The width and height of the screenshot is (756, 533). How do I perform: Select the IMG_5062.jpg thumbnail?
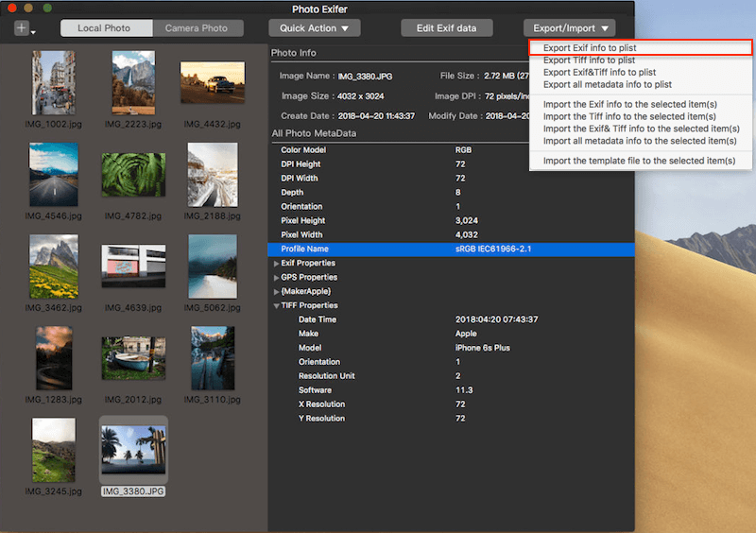pos(213,266)
